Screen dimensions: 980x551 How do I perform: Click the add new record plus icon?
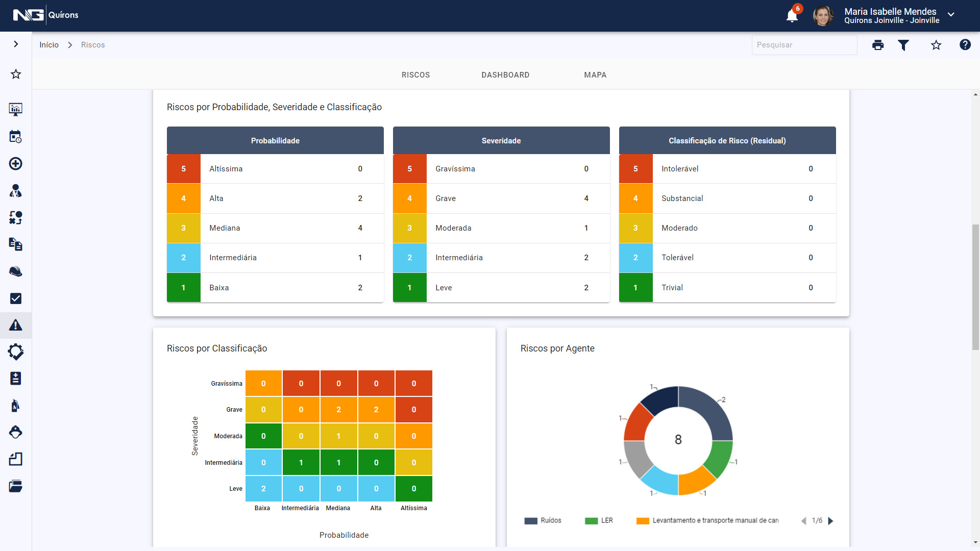pyautogui.click(x=16, y=164)
